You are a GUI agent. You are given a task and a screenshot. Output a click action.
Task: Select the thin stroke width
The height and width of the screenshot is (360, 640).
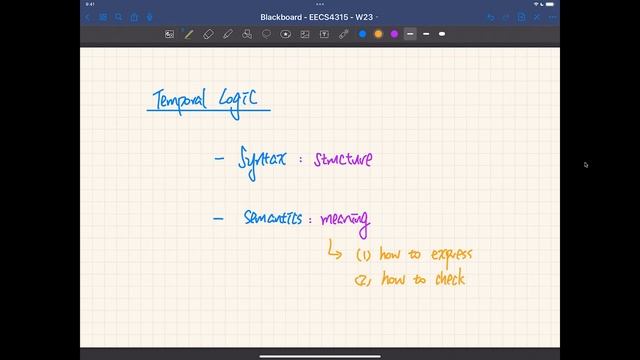[x=410, y=34]
